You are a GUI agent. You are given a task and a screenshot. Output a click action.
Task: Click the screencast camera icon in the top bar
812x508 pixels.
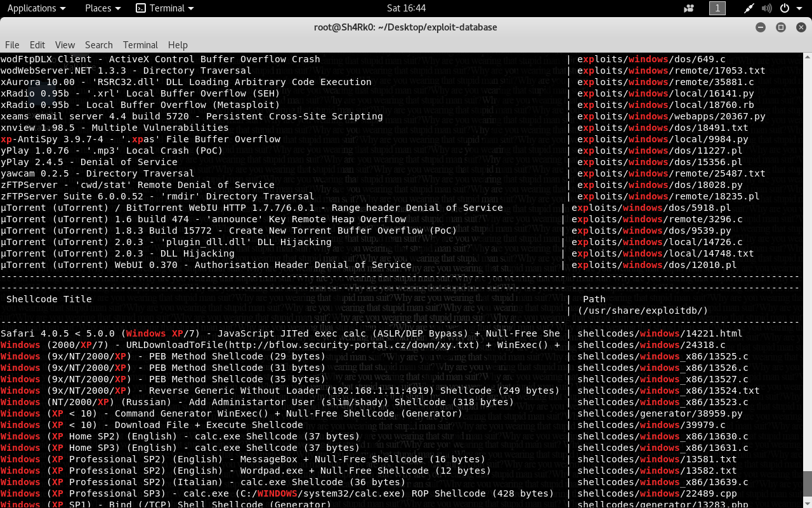(x=688, y=8)
